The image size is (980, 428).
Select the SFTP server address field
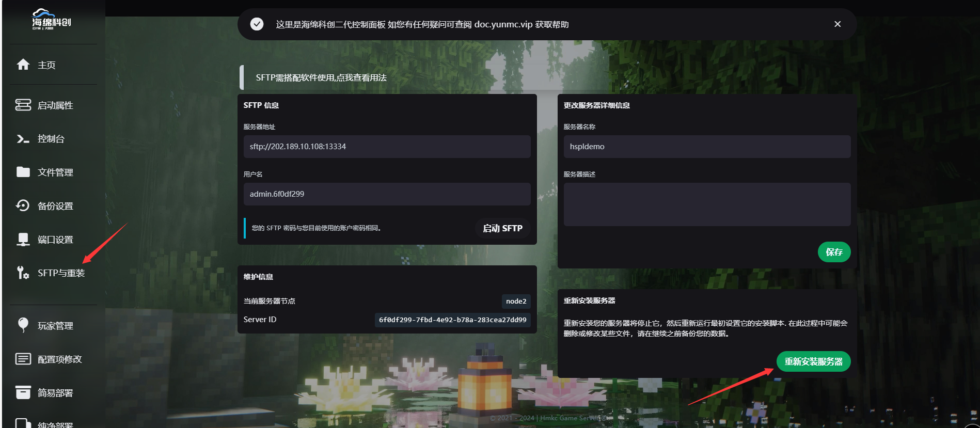(x=387, y=147)
